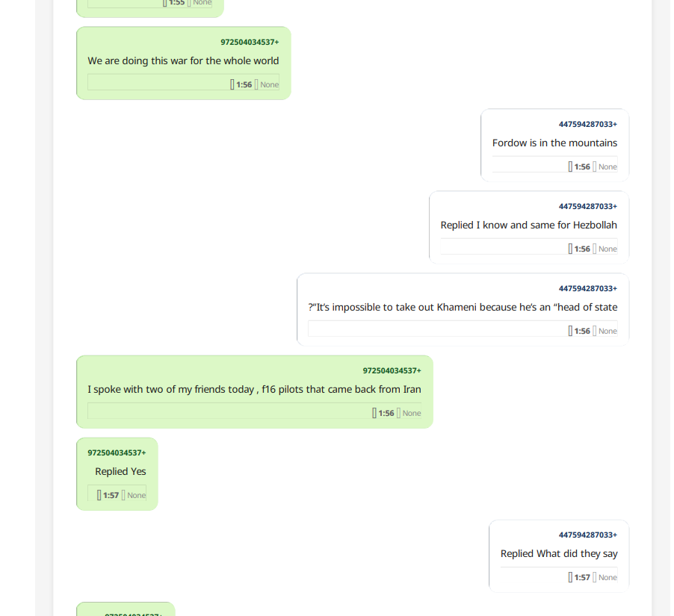
Task: Click the "Replied What did they say" text
Action: point(559,554)
